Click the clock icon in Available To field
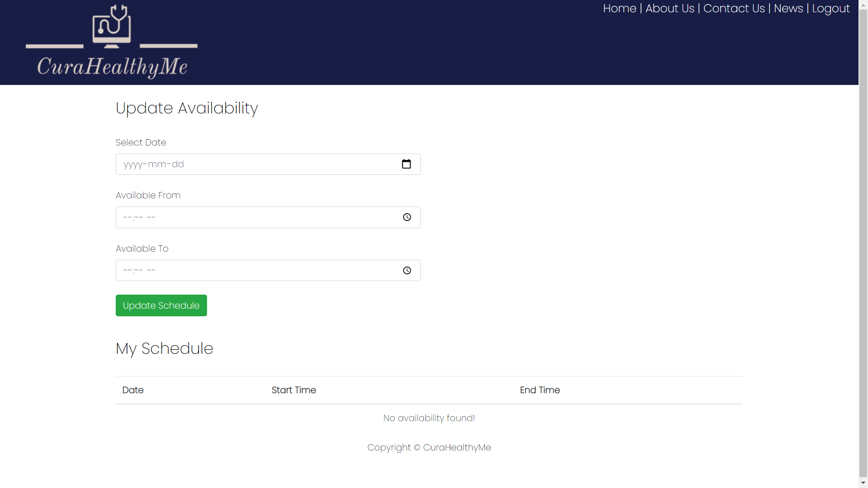This screenshot has width=868, height=488. tap(407, 271)
